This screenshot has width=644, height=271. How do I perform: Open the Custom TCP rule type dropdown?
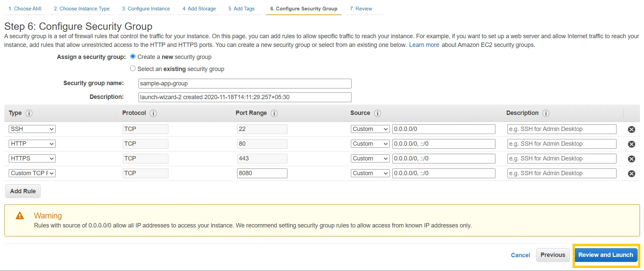click(x=32, y=173)
